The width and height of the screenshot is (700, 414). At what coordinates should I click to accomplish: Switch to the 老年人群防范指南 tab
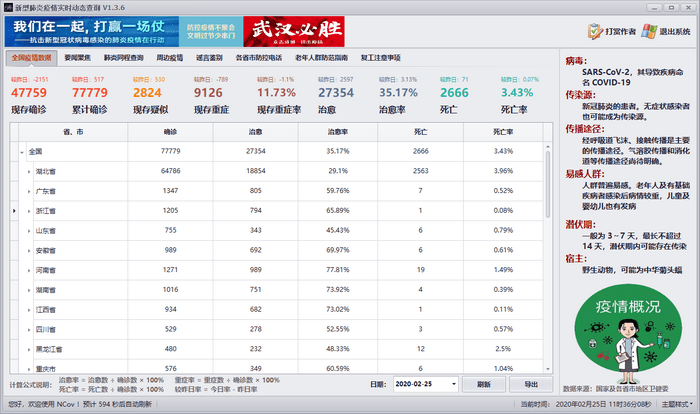click(x=321, y=58)
